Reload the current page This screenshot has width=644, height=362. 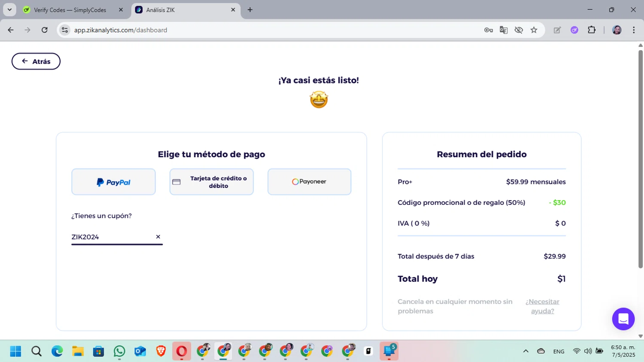click(x=45, y=30)
